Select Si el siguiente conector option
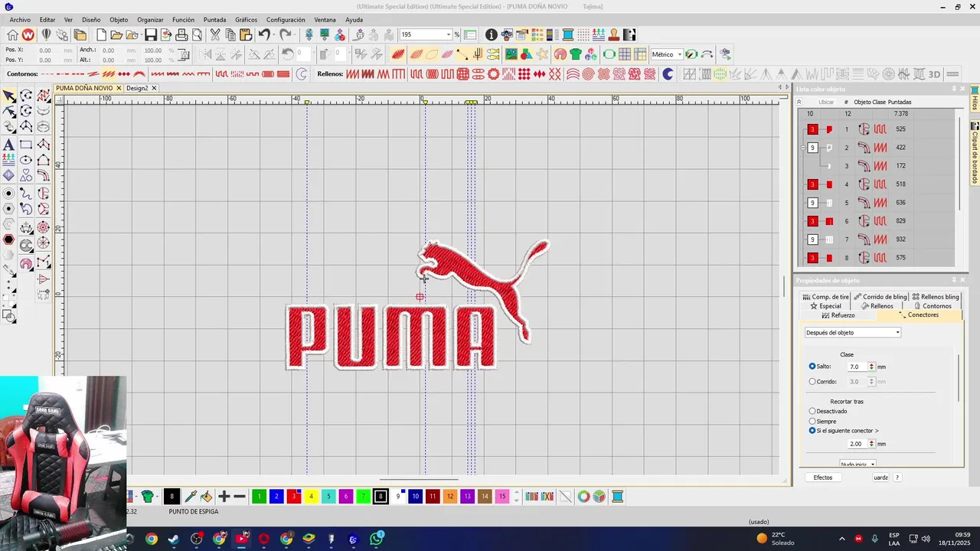The height and width of the screenshot is (551, 980). (x=812, y=431)
